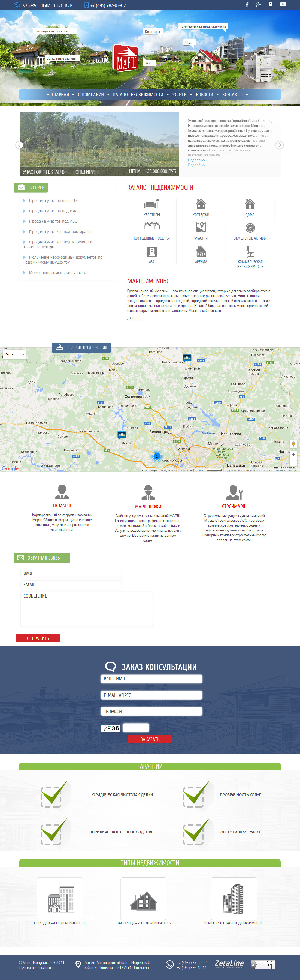This screenshot has height=980, width=300.
Task: Open the Лучшие предложения footer link
Action: [36, 967]
